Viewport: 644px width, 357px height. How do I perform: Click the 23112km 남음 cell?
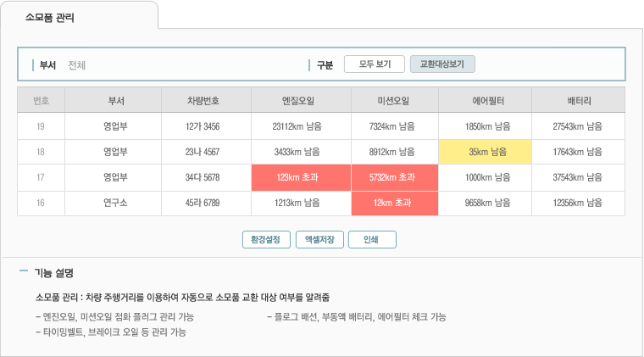(301, 126)
